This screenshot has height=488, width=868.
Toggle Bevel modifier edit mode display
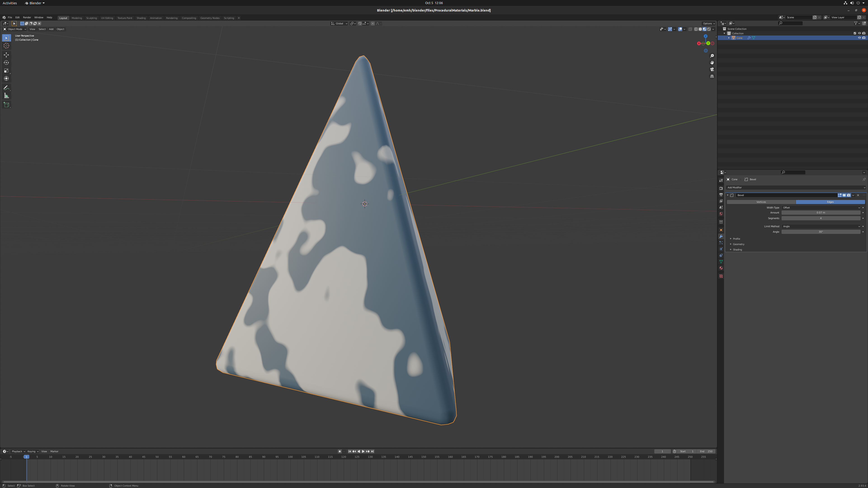coord(840,195)
